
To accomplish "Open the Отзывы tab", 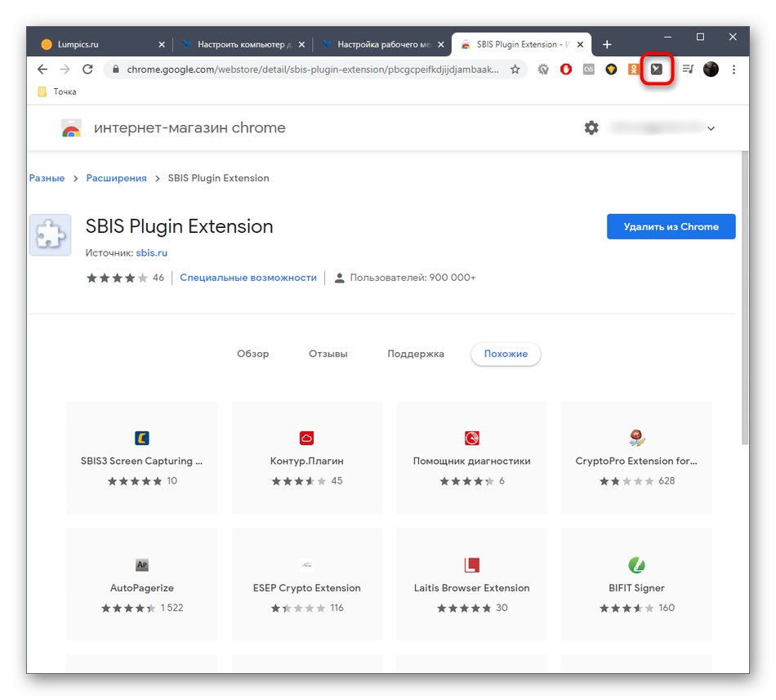I will pyautogui.click(x=328, y=354).
